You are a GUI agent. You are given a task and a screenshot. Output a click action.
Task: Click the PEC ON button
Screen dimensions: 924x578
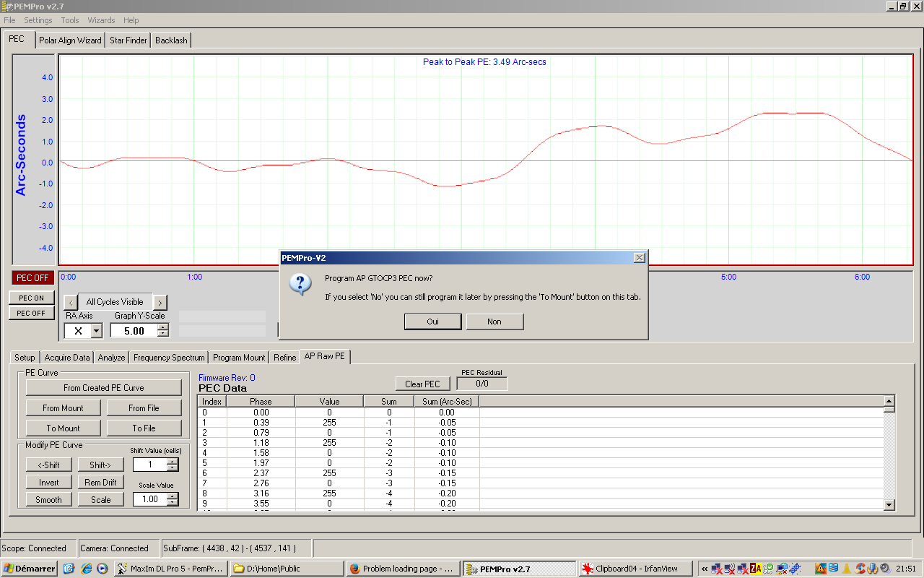[x=31, y=298]
